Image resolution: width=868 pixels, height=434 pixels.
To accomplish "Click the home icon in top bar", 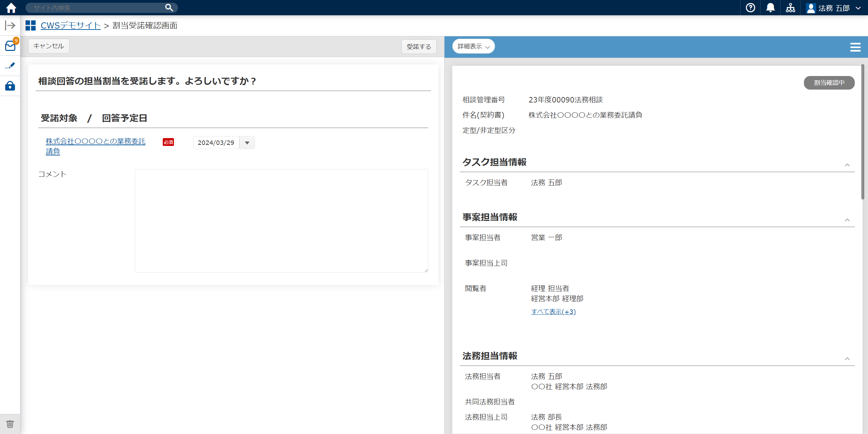I will (11, 7).
